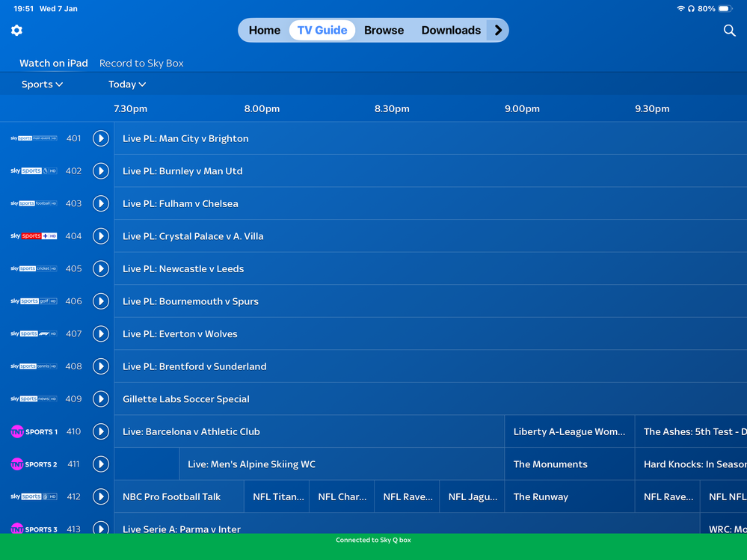Click the Sky Sports Cricket channel logo
Image resolution: width=747 pixels, height=560 pixels.
(34, 268)
